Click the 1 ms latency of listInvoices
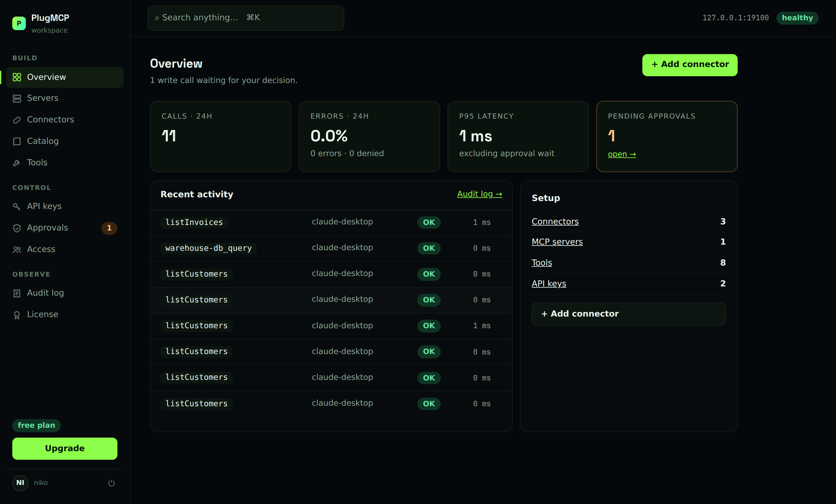Viewport: 836px width, 504px height. pyautogui.click(x=482, y=222)
